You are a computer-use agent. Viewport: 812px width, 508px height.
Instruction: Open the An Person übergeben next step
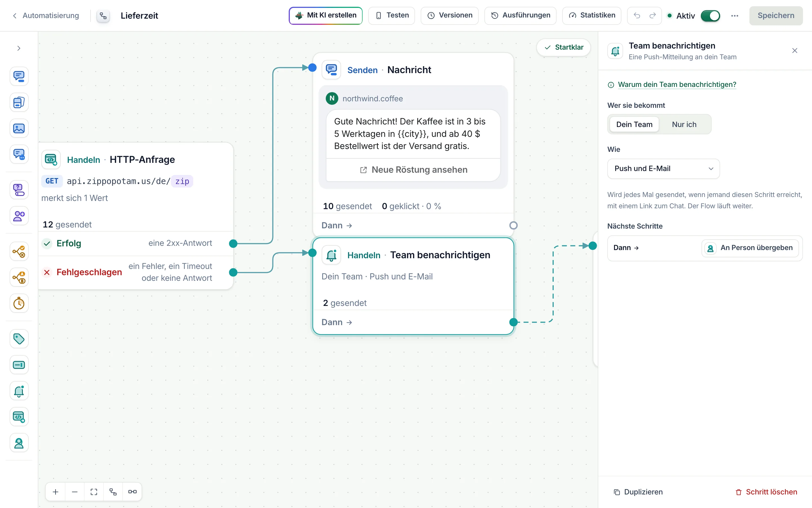click(750, 248)
